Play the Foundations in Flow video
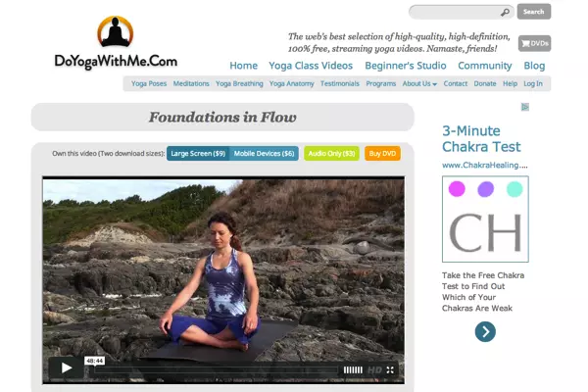 click(67, 367)
